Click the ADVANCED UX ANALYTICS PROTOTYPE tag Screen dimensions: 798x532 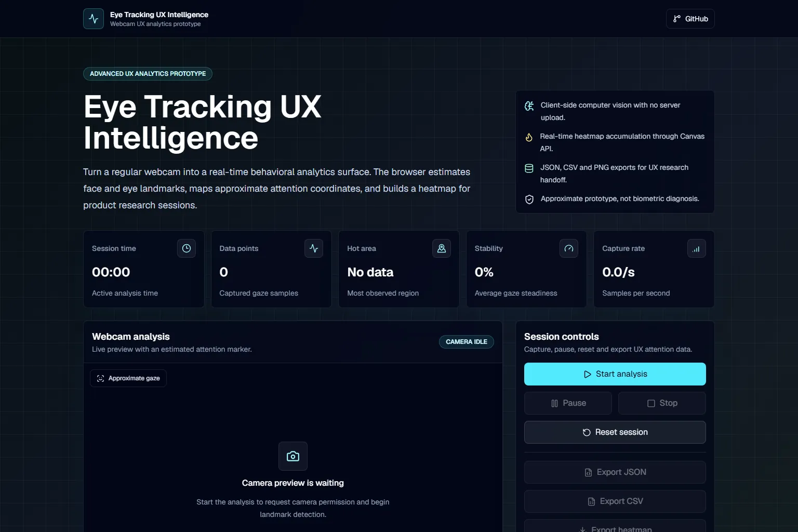(x=148, y=74)
